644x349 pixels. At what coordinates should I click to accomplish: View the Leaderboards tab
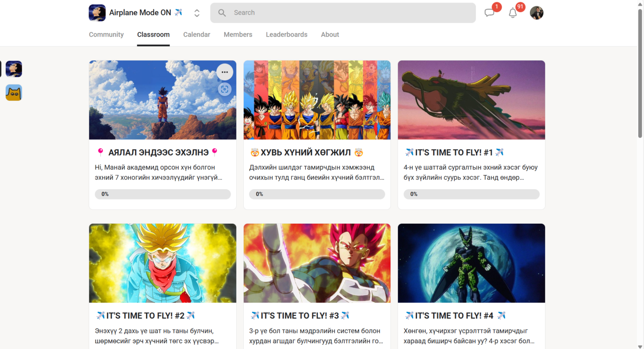click(x=287, y=34)
